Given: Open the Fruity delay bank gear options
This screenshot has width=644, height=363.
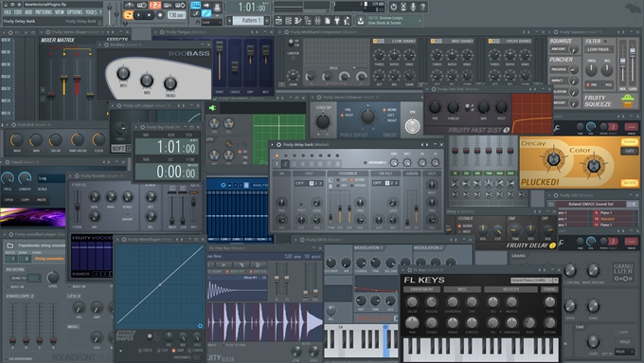Looking at the screenshot, I should click(278, 145).
